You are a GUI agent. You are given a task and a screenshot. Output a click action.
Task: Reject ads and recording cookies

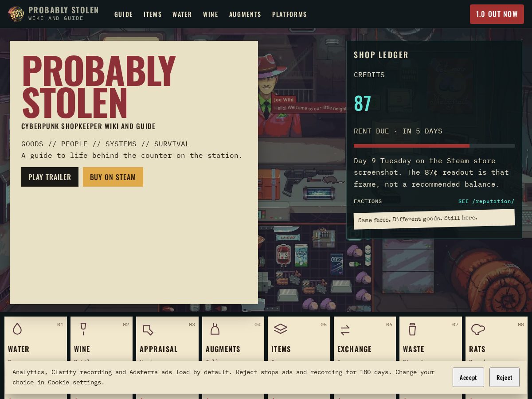[505, 377]
